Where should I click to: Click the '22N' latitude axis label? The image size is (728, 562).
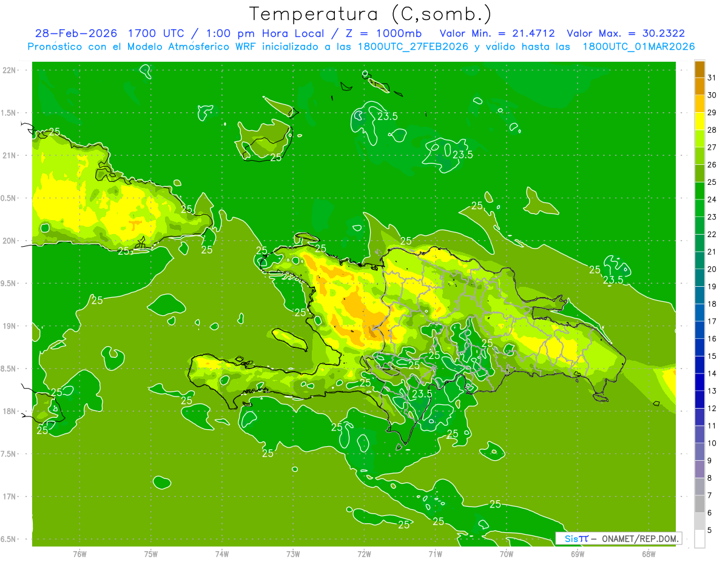[x=10, y=70]
